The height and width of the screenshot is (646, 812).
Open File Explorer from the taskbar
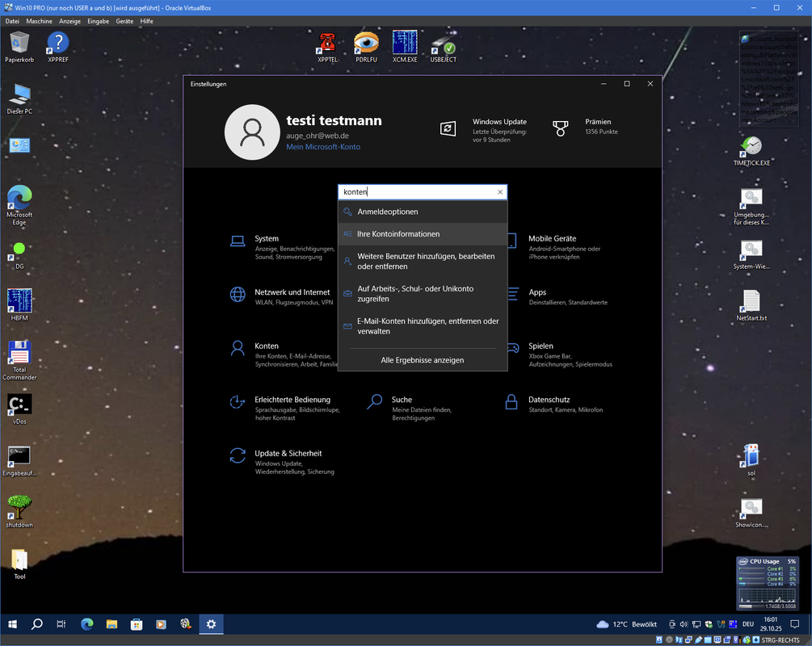pos(111,624)
